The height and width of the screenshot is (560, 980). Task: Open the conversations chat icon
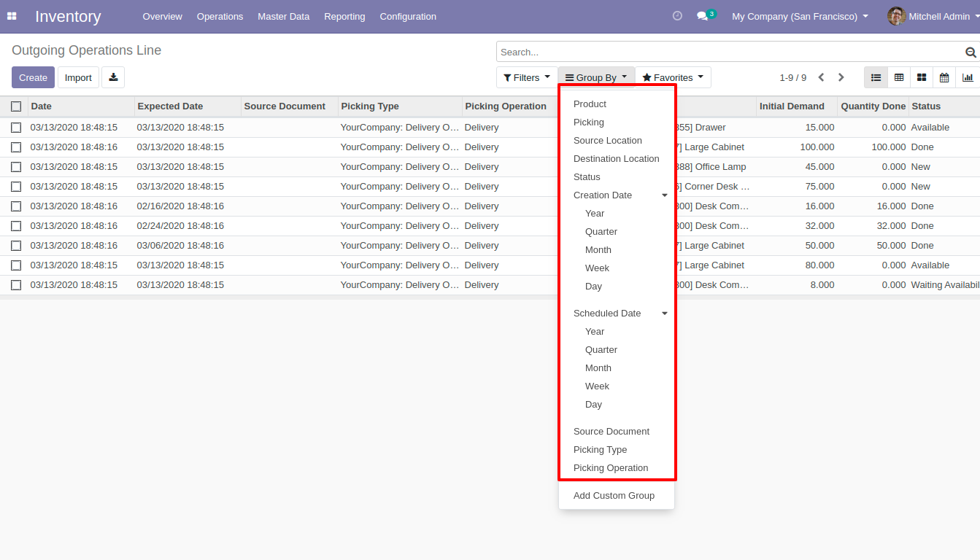pos(702,16)
